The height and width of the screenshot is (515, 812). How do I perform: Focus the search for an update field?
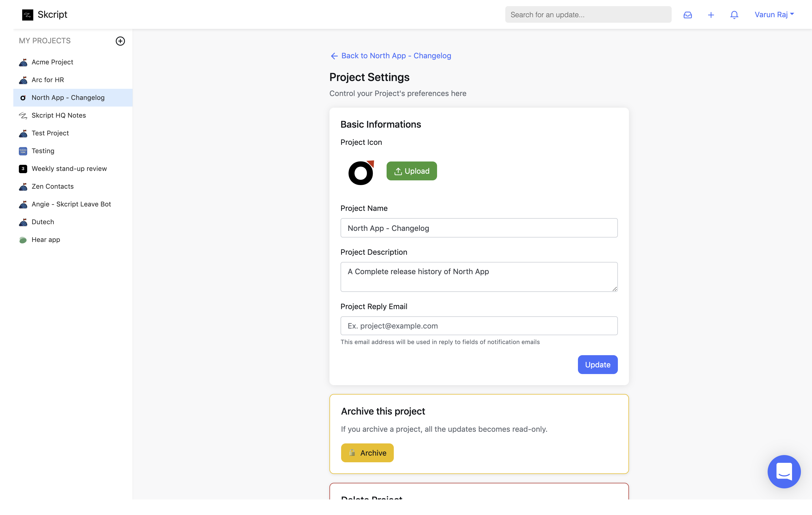tap(588, 14)
